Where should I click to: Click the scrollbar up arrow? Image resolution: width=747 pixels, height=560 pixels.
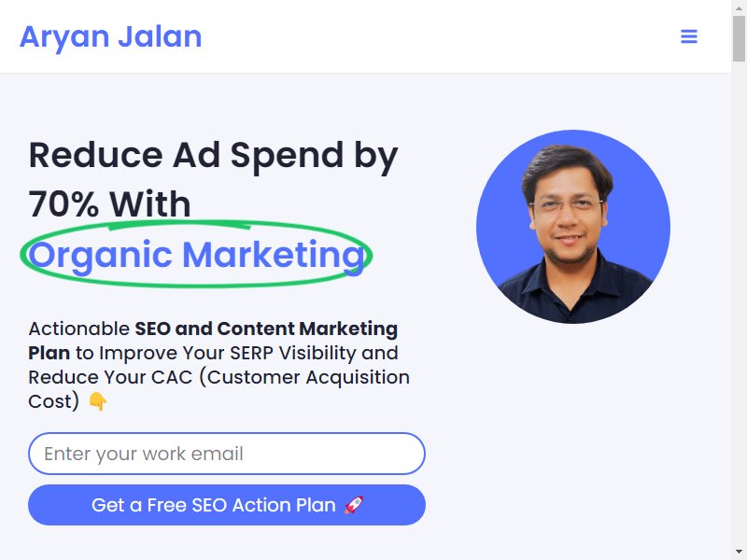point(739,7)
